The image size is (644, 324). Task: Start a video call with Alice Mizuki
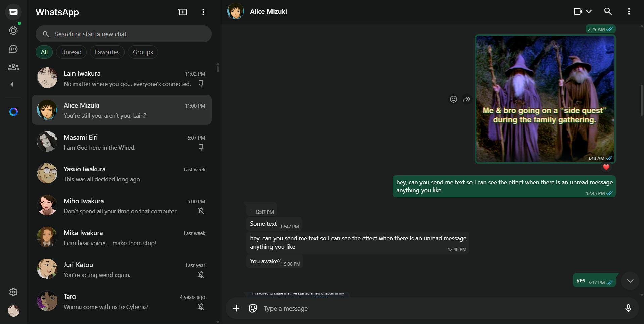point(578,11)
